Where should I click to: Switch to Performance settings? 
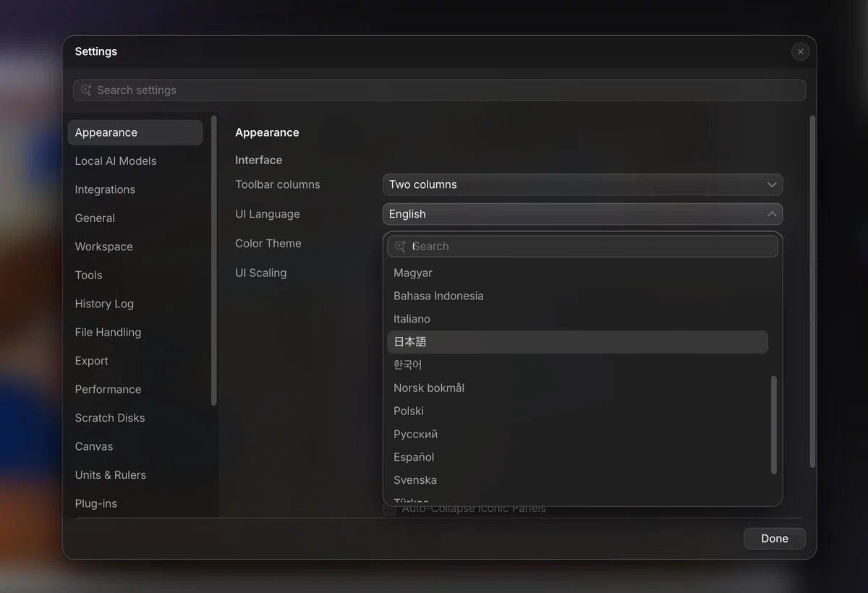coord(135,389)
